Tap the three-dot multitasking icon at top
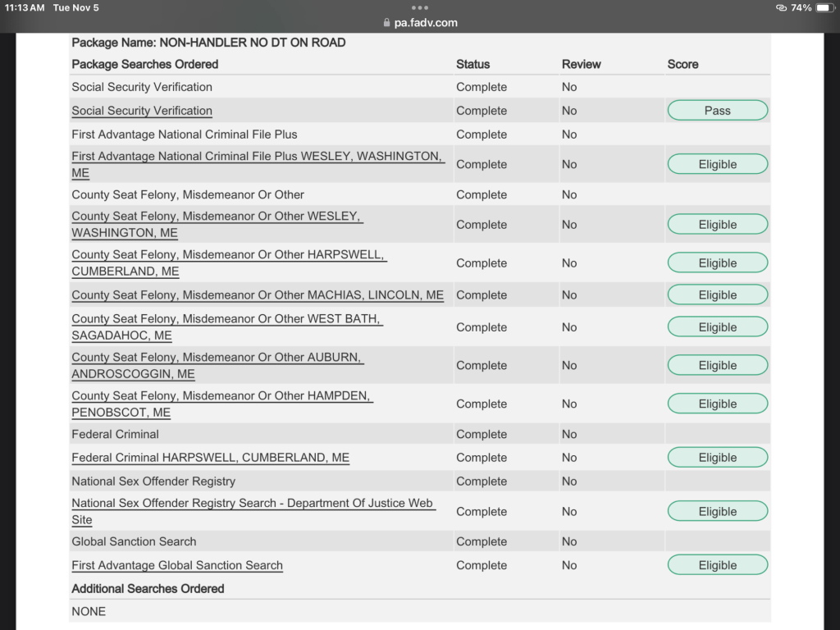 (420, 7)
